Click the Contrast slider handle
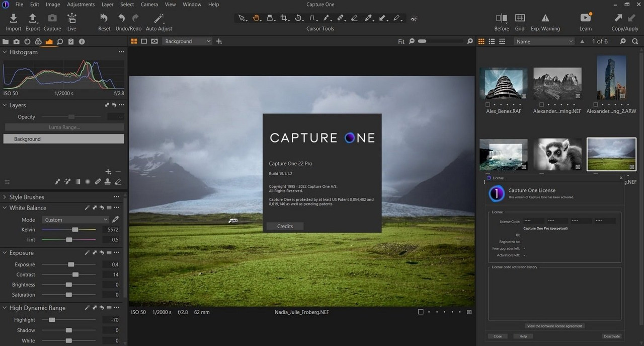The height and width of the screenshot is (346, 644). pyautogui.click(x=75, y=274)
